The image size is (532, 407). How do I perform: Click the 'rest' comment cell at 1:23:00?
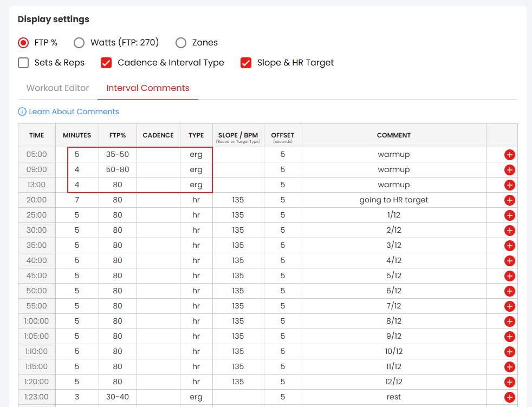tap(393, 397)
